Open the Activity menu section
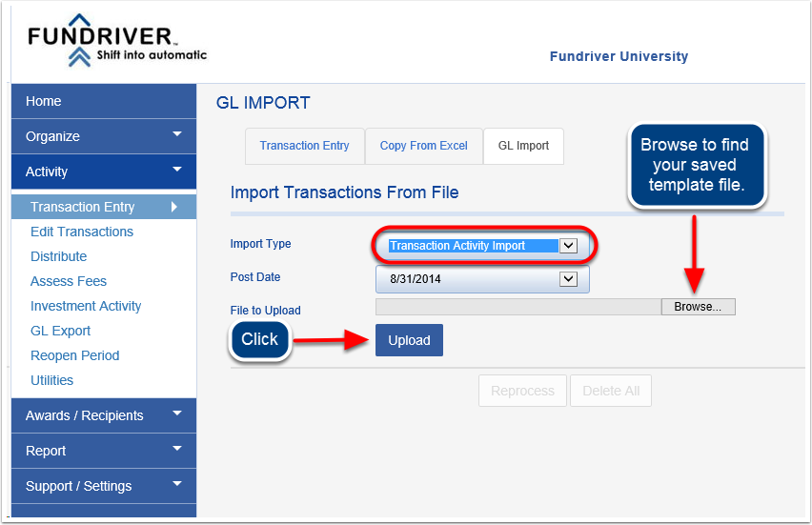Screen dimensions: 812x525 (104, 172)
